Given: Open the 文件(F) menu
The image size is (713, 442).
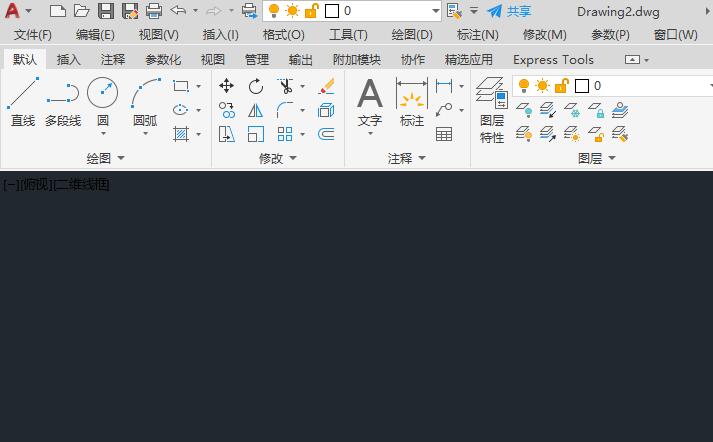Looking at the screenshot, I should point(32,35).
